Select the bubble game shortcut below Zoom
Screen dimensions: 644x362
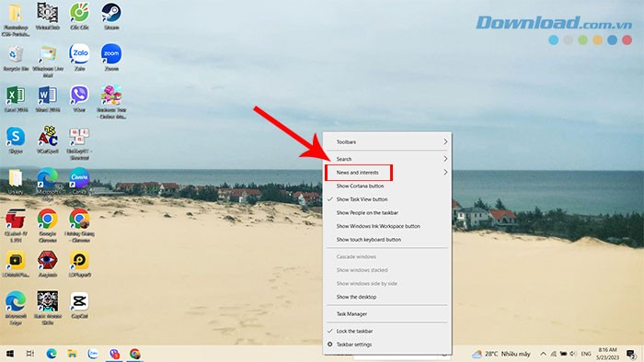click(111, 102)
